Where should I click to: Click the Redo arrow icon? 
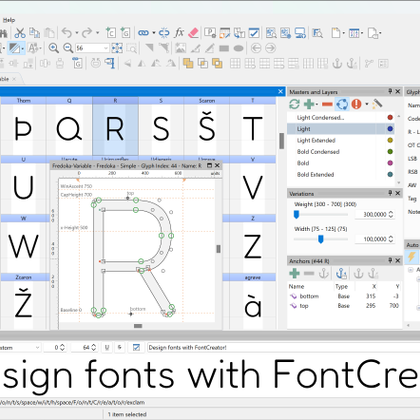coord(87,33)
